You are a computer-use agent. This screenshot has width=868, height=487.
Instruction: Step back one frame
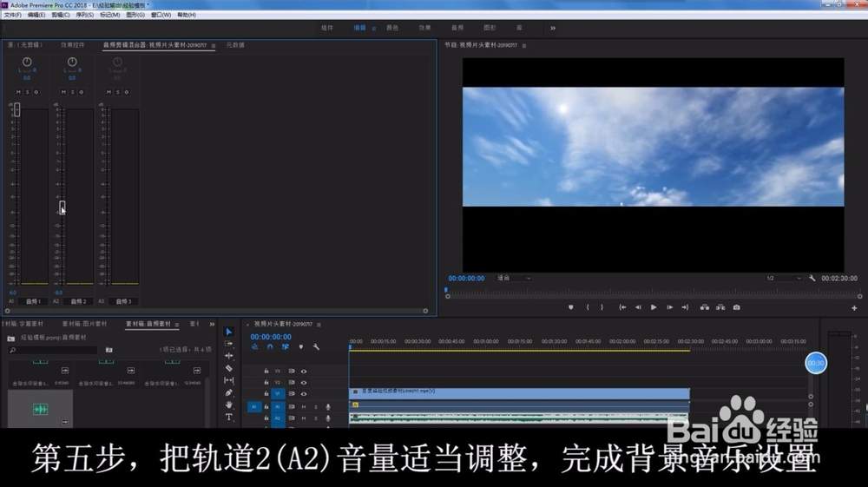tap(638, 307)
